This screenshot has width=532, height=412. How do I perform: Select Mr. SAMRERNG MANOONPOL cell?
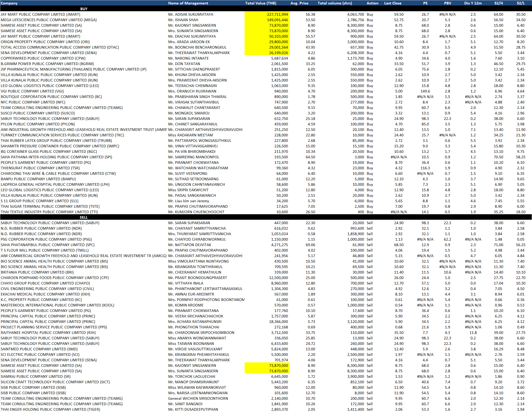click(194, 157)
